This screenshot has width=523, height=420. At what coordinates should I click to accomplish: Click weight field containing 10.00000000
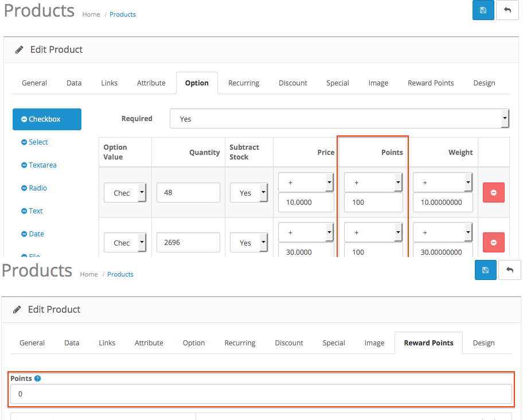coord(443,202)
